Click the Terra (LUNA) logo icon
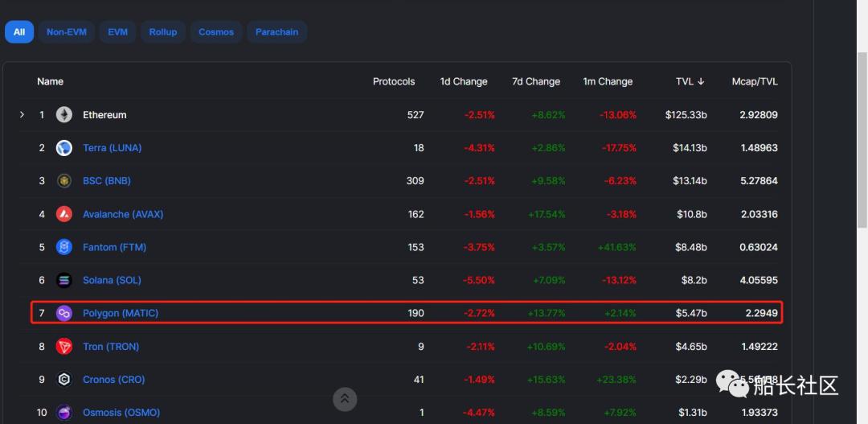This screenshot has width=868, height=424. coord(64,148)
